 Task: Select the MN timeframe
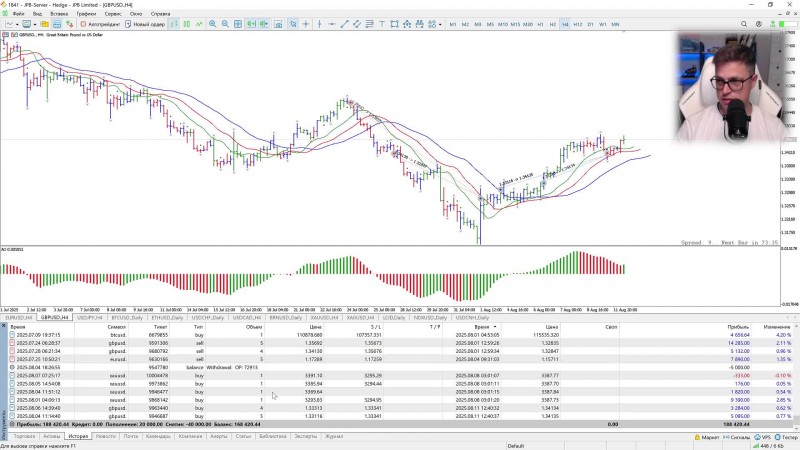[x=615, y=24]
